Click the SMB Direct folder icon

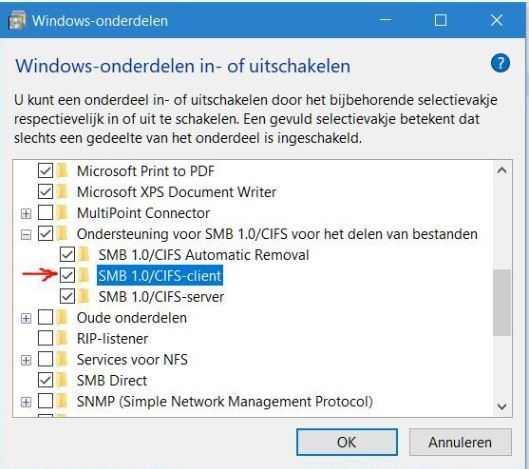tap(62, 380)
